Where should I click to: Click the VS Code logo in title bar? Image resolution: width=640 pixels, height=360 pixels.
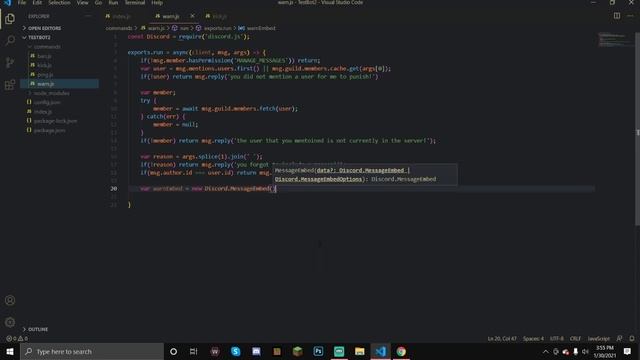(x=7, y=2)
